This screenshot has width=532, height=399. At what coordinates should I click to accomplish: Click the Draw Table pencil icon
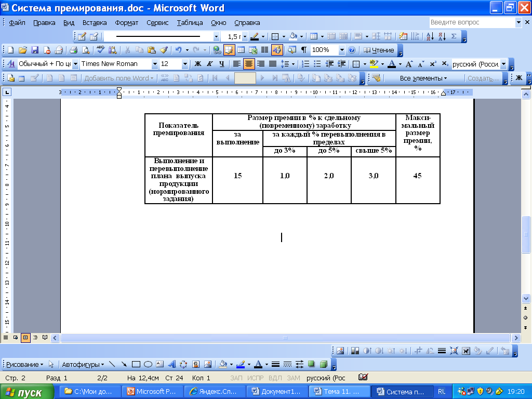82,36
